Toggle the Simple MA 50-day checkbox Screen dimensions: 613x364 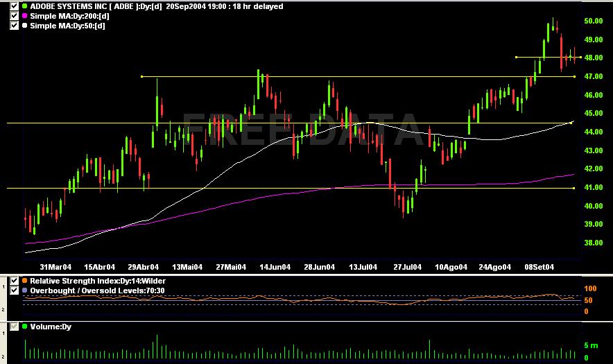[14, 26]
